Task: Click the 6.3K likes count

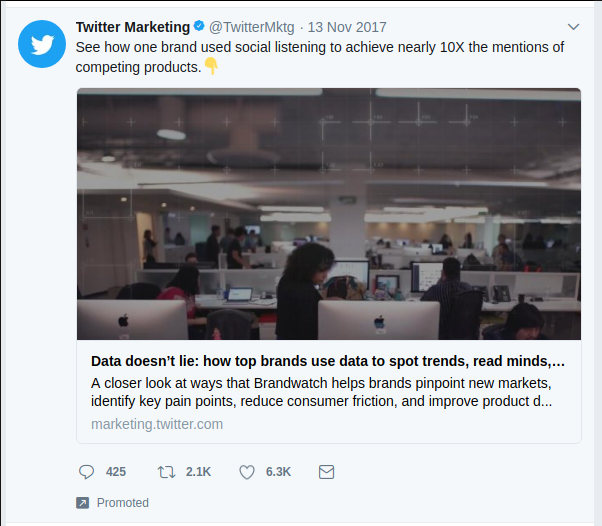Action: [x=278, y=472]
